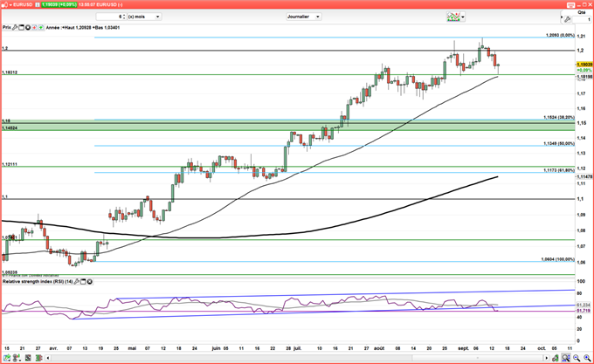Click the 1,12111 horizontal line label
The height and width of the screenshot is (364, 594).
[x=10, y=165]
